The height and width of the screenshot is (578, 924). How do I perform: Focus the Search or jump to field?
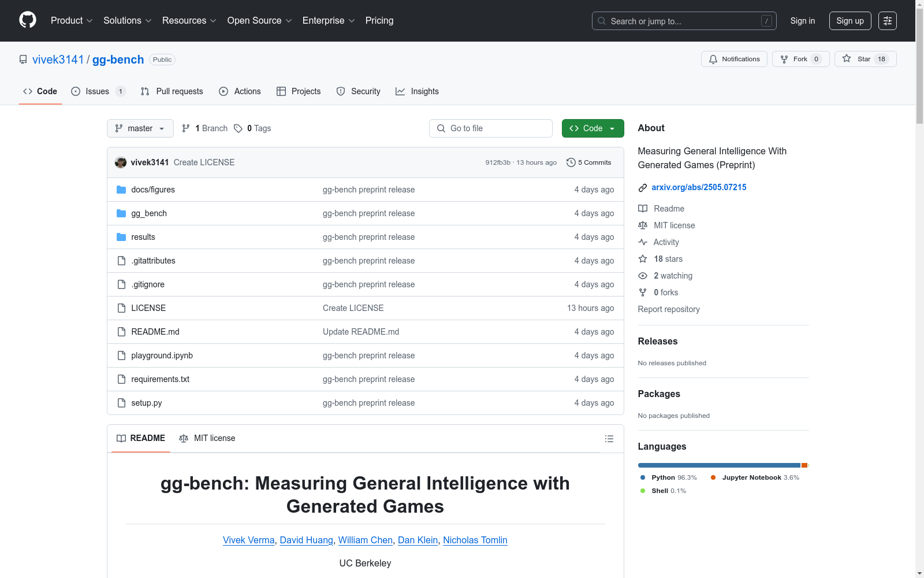click(684, 21)
